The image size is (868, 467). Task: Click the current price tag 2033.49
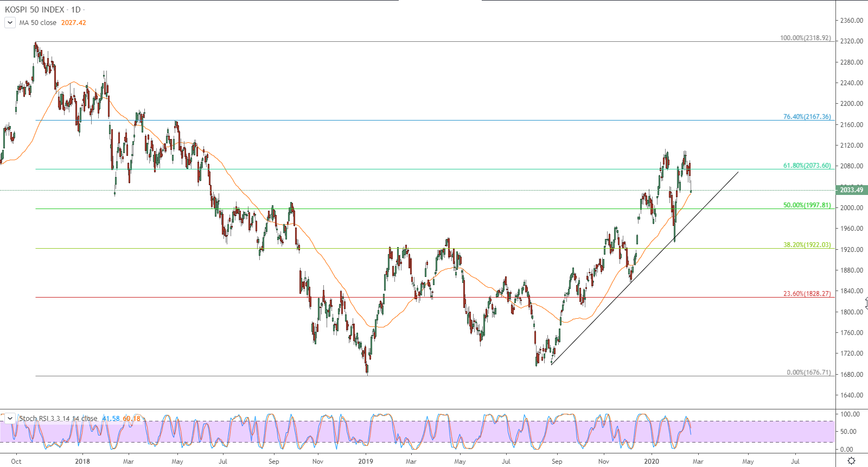(851, 190)
